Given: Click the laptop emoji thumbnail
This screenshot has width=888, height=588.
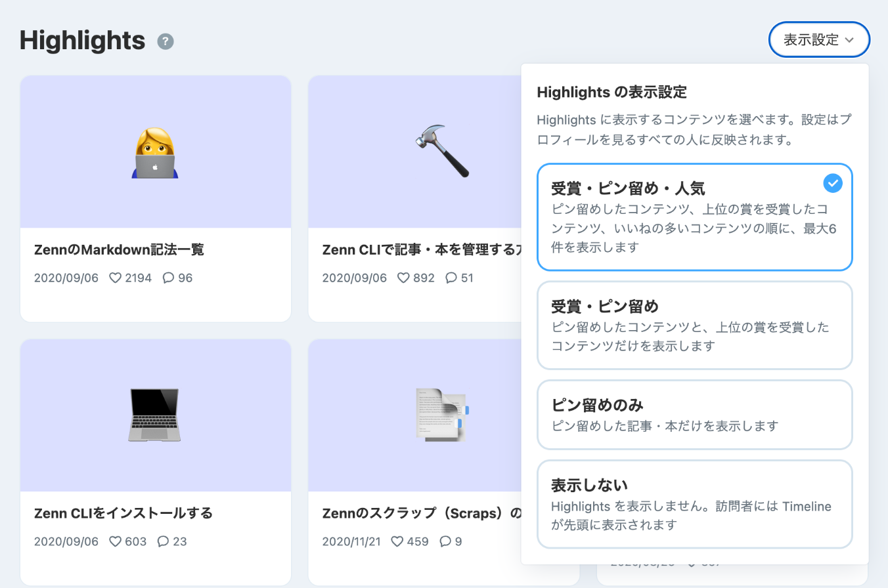Looking at the screenshot, I should click(156, 415).
